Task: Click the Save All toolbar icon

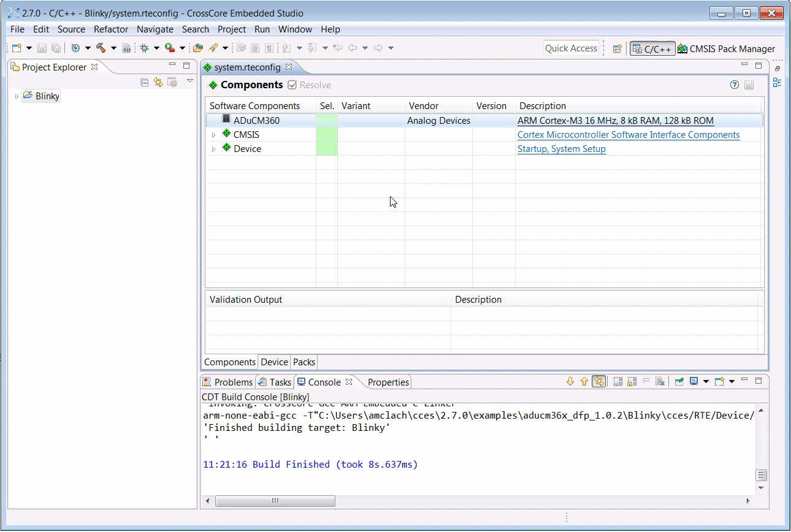Action: point(56,48)
